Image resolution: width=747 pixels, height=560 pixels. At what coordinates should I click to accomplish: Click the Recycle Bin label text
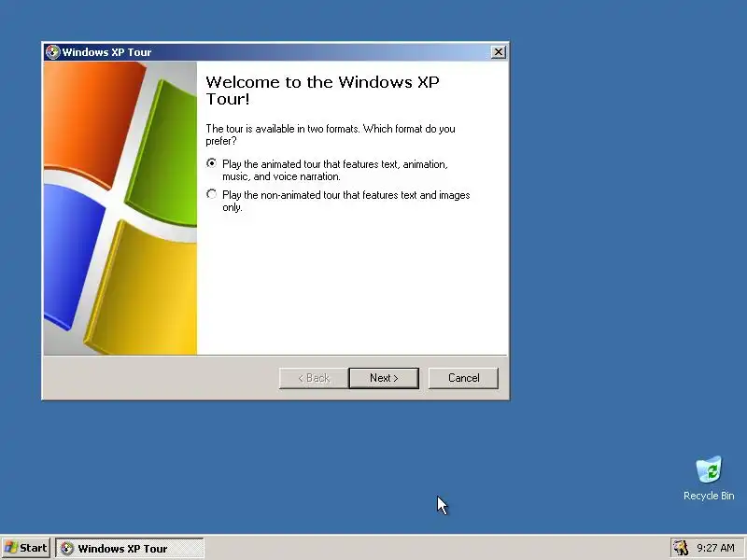[709, 496]
